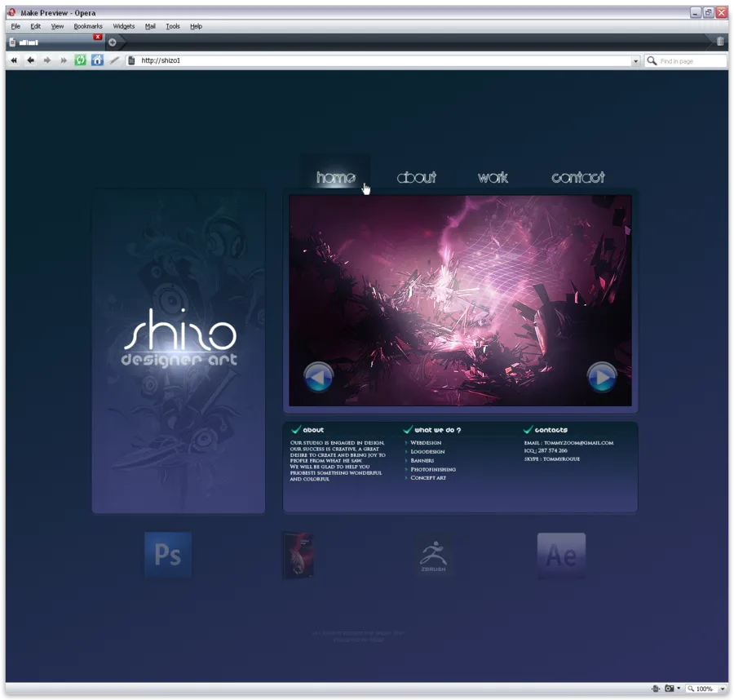
Task: Open the File menu
Action: tap(15, 26)
